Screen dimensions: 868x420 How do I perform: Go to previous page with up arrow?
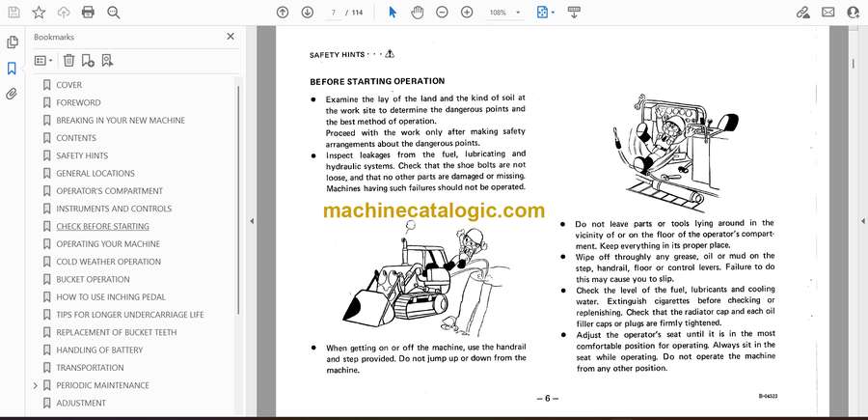(x=283, y=13)
